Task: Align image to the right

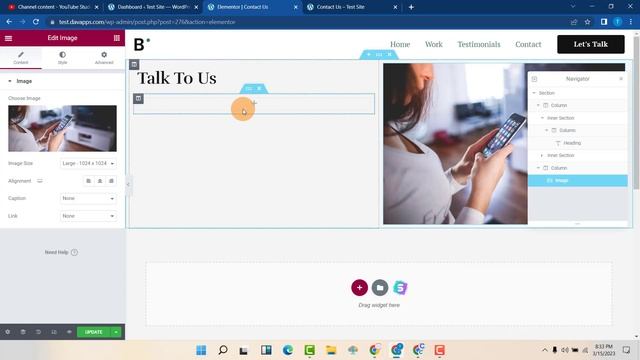Action: [111, 181]
